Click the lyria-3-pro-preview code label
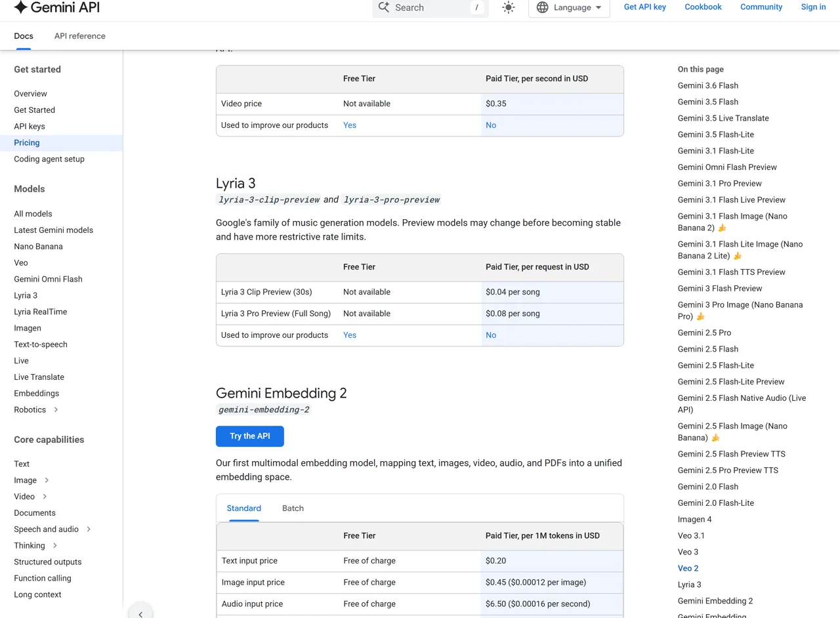The image size is (840, 618). tap(392, 199)
